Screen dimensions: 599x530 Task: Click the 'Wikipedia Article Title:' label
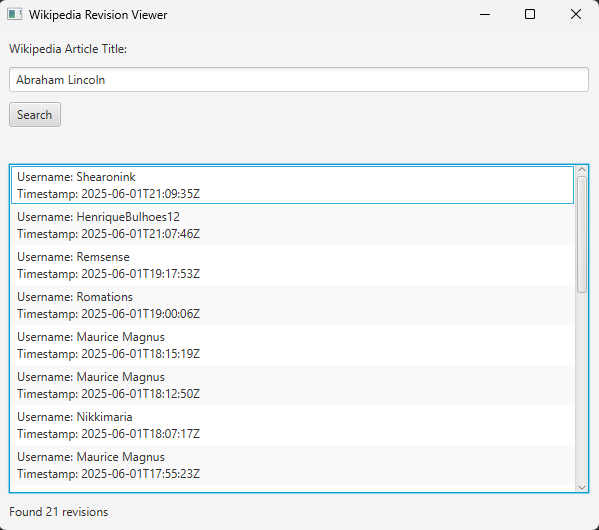point(68,49)
